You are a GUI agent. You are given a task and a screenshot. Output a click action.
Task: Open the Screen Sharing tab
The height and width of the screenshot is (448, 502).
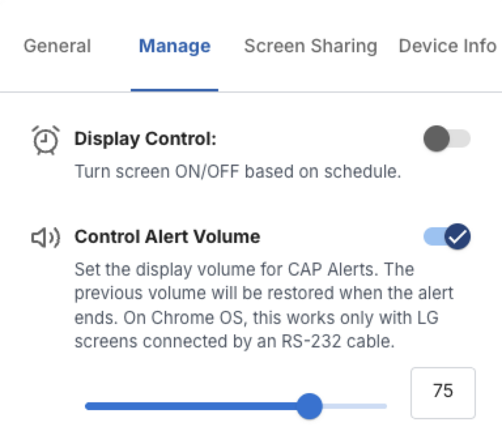tap(310, 46)
